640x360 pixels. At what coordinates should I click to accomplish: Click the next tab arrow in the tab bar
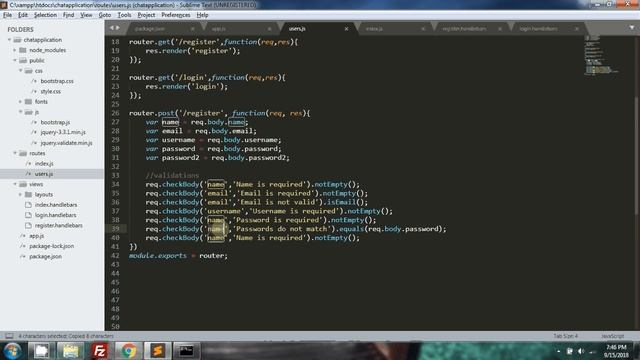(x=118, y=28)
